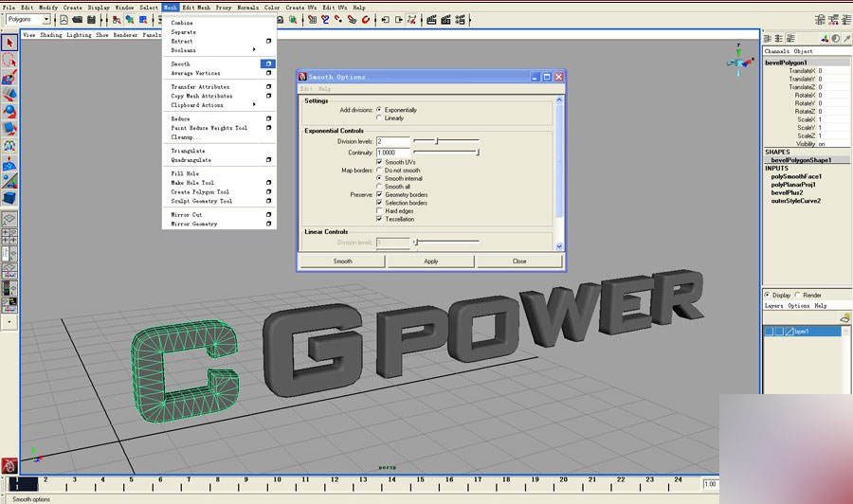Select the Move tool in toolbox
Image resolution: width=853 pixels, height=504 pixels.
coord(9,95)
